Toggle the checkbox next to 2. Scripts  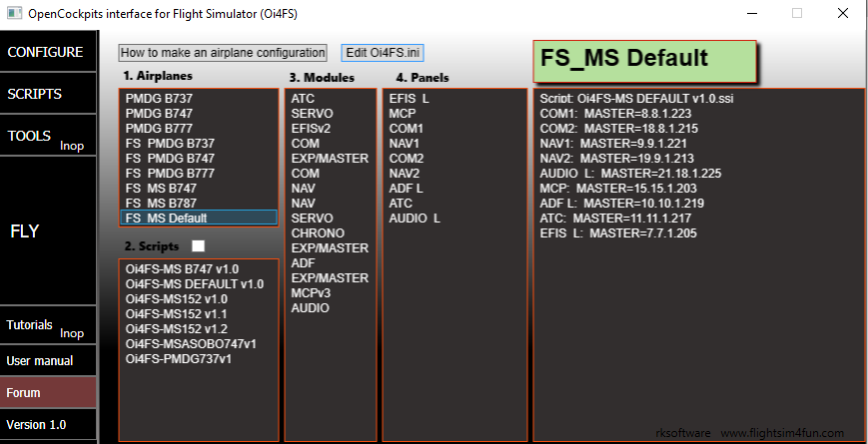[x=198, y=245]
